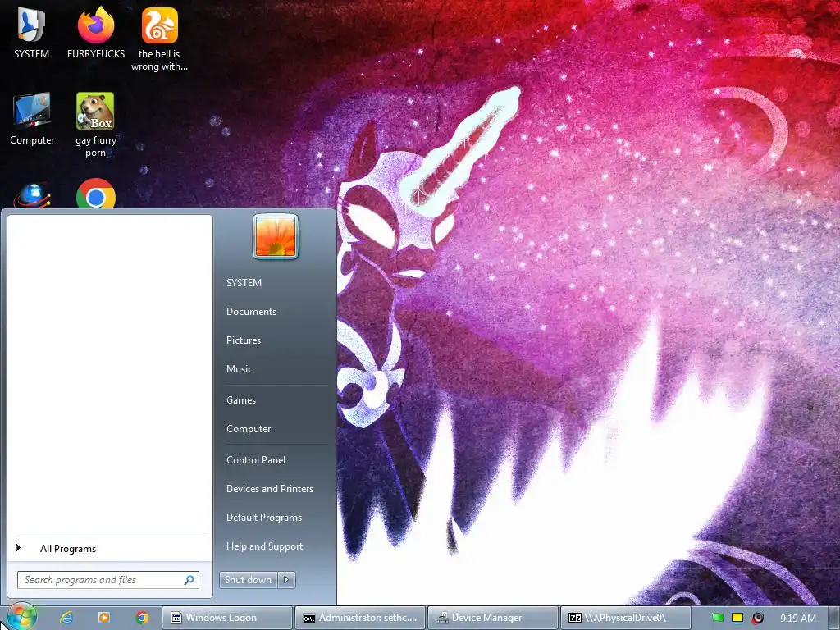The width and height of the screenshot is (840, 630).
Task: Open the SYSTEM user folder desktop icon
Action: pos(32,32)
